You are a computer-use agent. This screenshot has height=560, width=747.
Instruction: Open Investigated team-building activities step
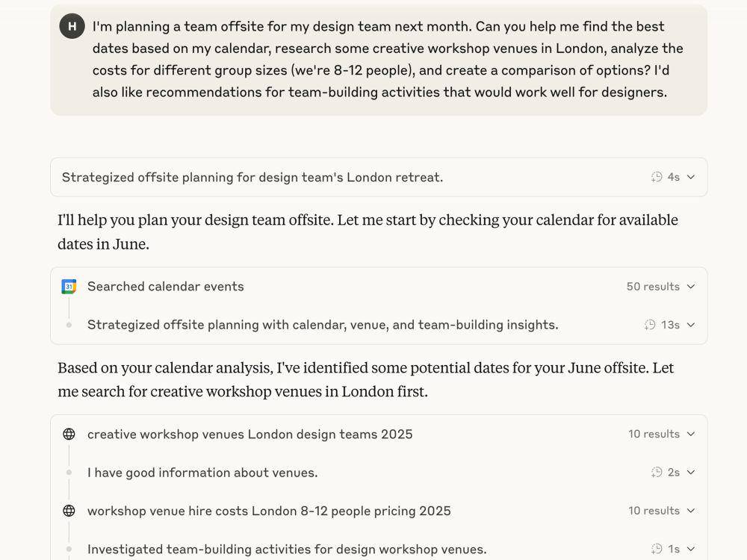287,549
